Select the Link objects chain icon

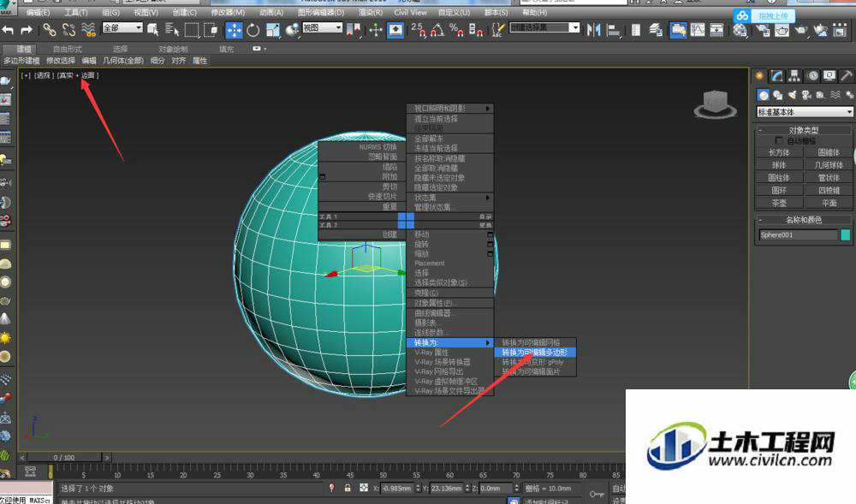[49, 30]
